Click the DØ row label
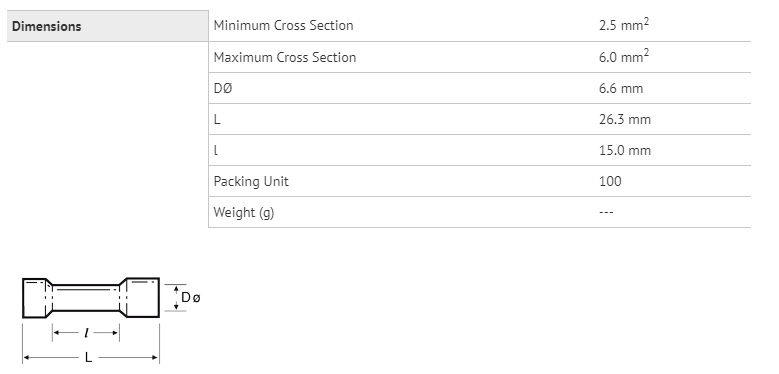The image size is (779, 374). point(223,88)
